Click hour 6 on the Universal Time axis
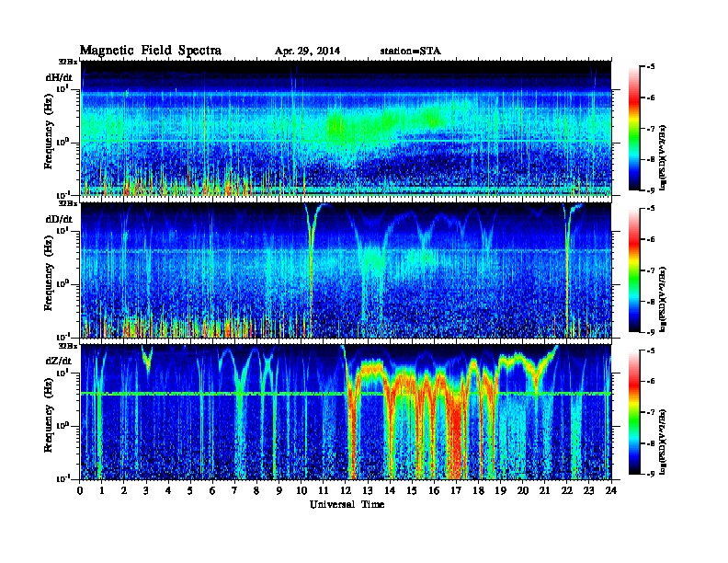The image size is (728, 563). pos(212,490)
